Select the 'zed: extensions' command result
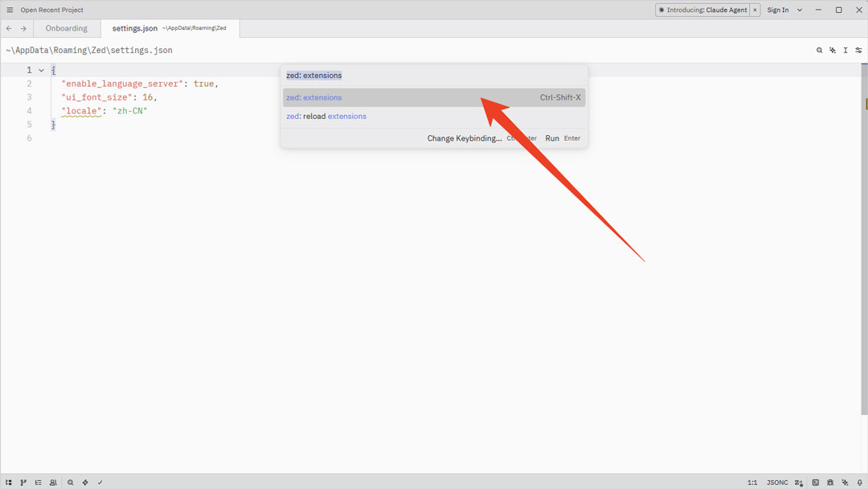This screenshot has height=489, width=868. point(434,97)
